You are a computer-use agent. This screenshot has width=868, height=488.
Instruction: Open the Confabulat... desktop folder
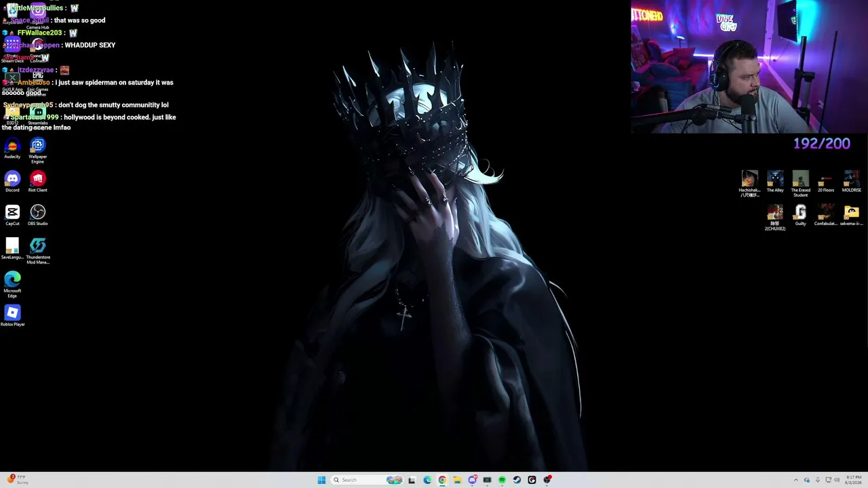(826, 215)
